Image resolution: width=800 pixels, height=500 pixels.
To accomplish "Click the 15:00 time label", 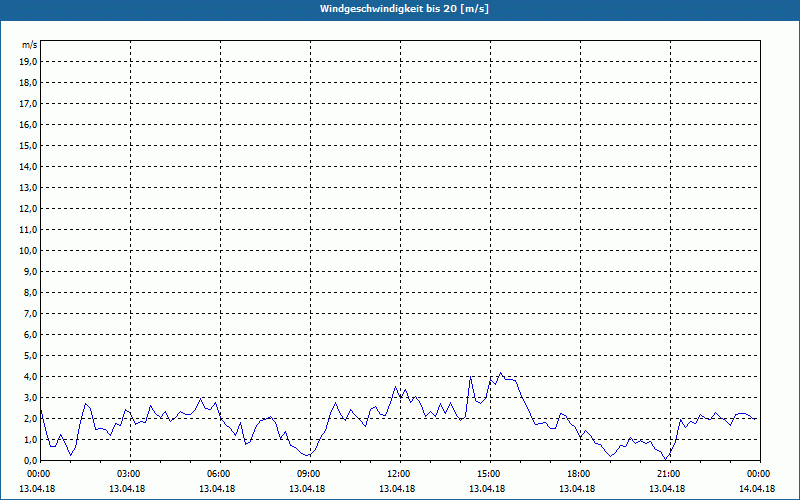I will click(491, 474).
